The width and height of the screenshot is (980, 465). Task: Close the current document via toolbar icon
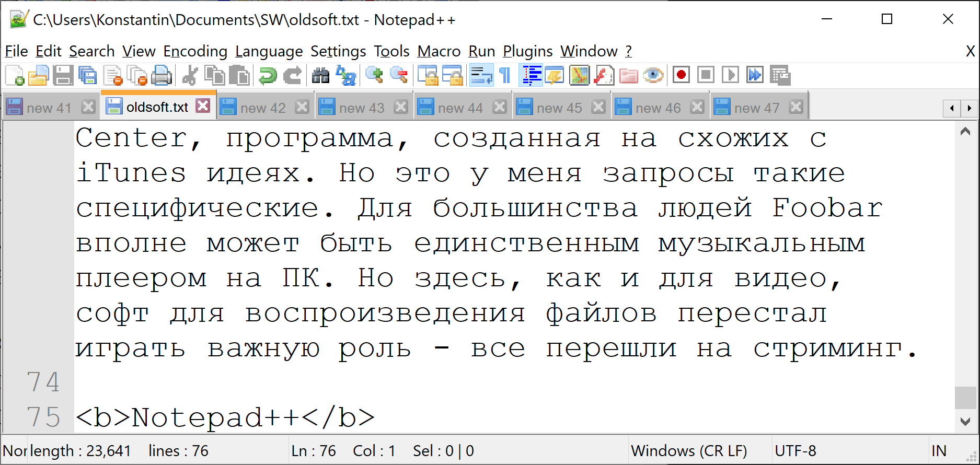click(112, 76)
